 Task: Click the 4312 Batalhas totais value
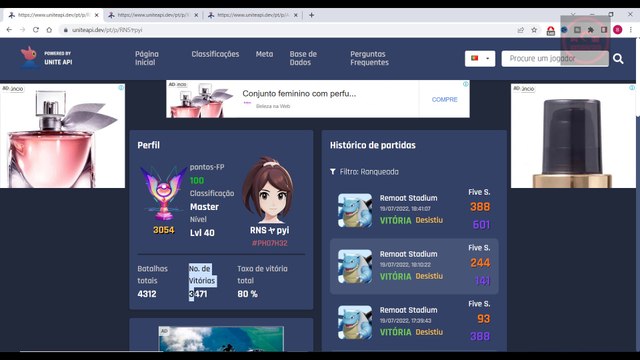147,294
